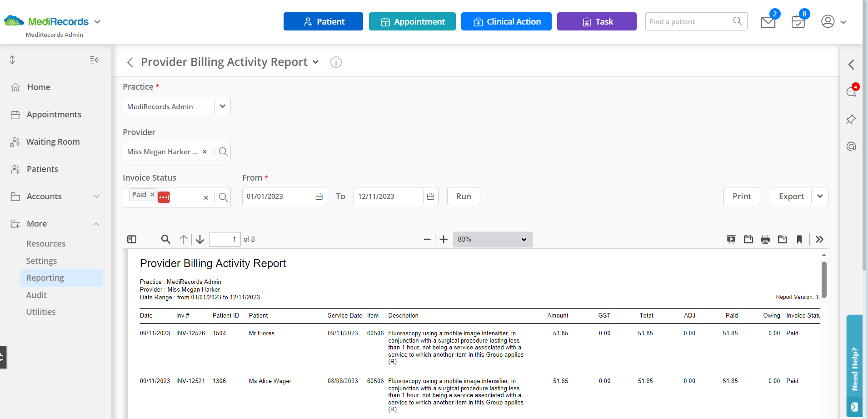Open PDF viewer additional tools menu
The height and width of the screenshot is (419, 868).
click(x=819, y=239)
